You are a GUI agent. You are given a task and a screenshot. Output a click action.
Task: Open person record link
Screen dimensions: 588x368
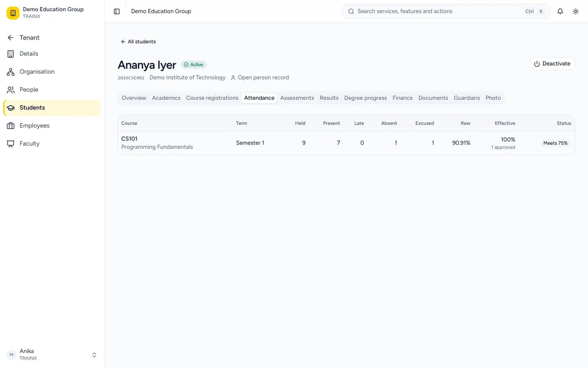[x=260, y=78]
